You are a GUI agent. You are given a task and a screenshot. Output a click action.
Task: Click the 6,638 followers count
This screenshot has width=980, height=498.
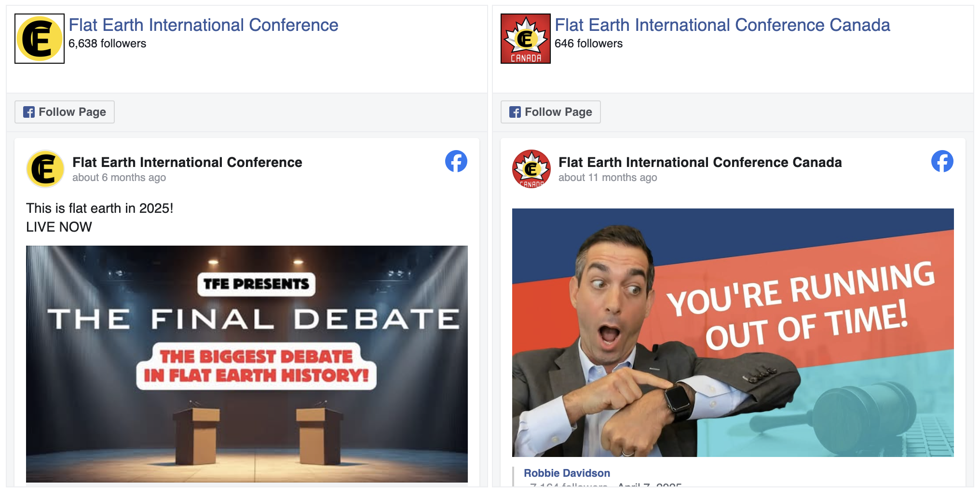[107, 43]
